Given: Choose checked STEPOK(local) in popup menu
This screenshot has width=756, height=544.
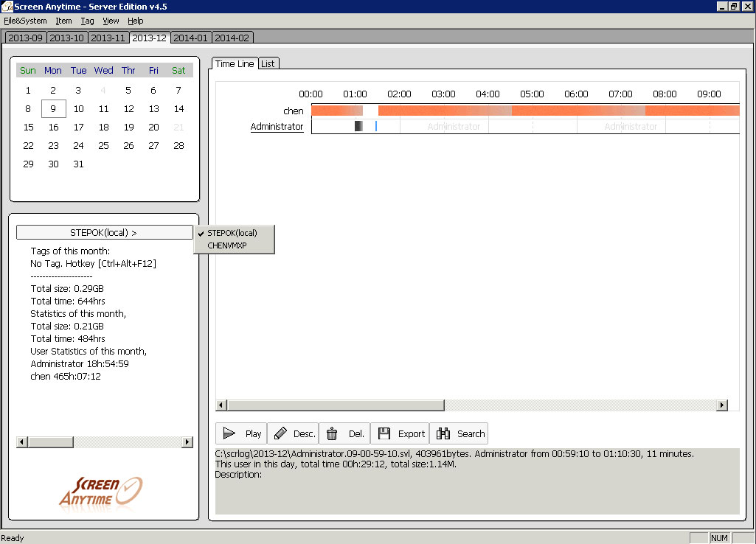Looking at the screenshot, I should point(234,233).
